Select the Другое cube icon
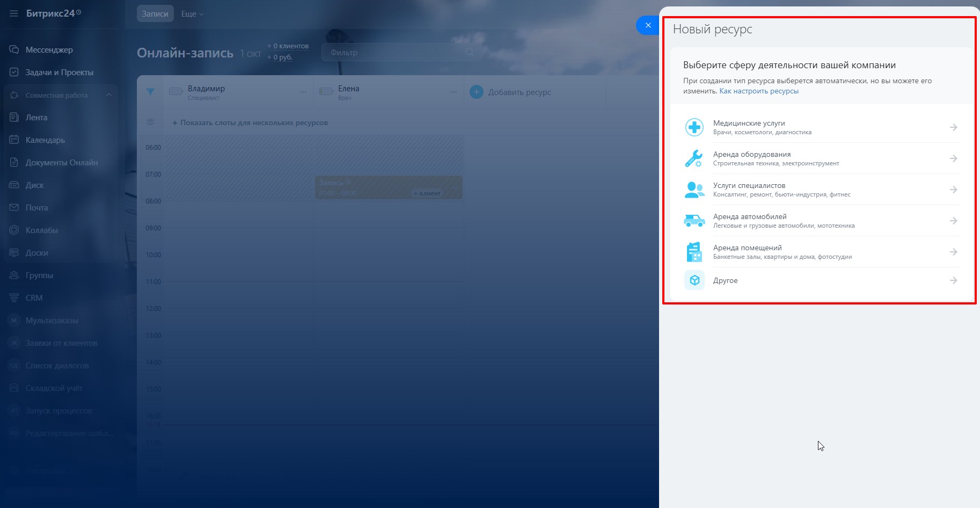980x508 pixels. [694, 280]
